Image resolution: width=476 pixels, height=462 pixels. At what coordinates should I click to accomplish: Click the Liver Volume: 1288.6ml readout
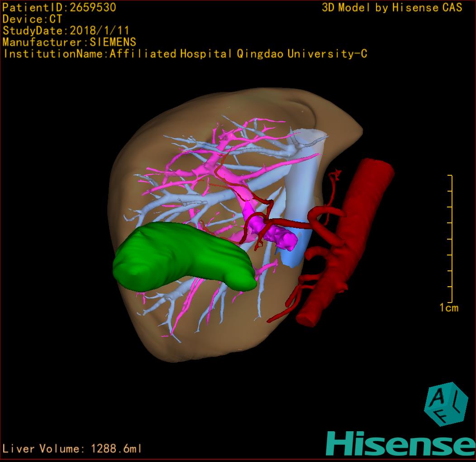point(72,449)
